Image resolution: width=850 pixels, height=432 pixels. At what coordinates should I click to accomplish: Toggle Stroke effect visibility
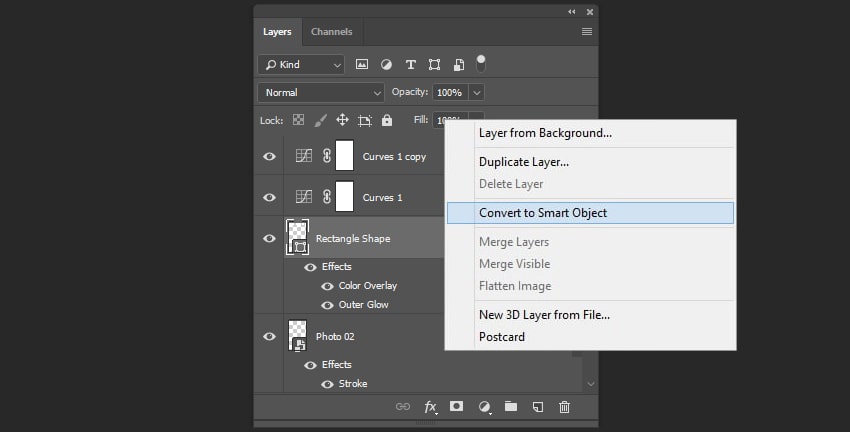(x=327, y=384)
